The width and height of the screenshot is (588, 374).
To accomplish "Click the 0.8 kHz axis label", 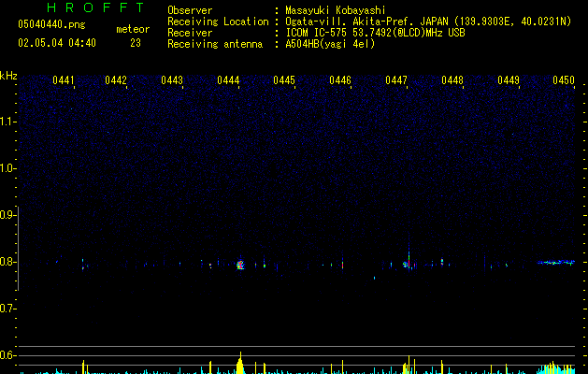I will [x=7, y=262].
